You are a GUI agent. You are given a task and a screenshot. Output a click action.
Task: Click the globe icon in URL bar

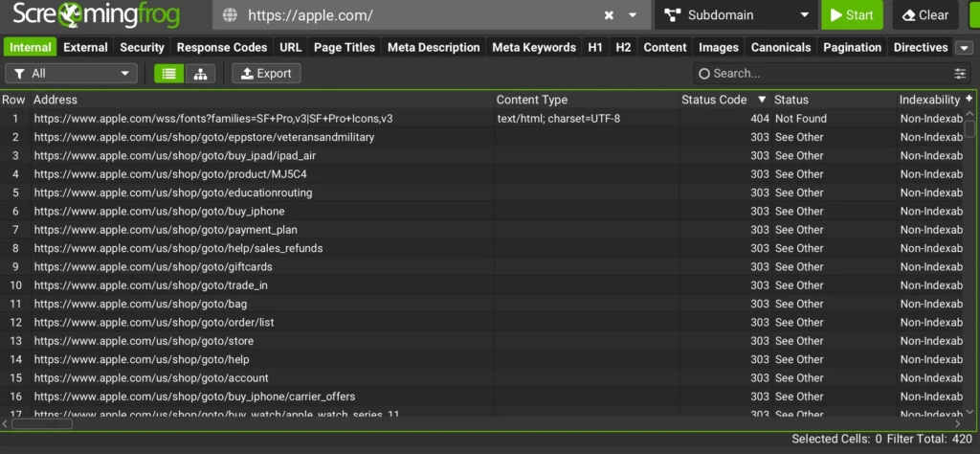(230, 15)
